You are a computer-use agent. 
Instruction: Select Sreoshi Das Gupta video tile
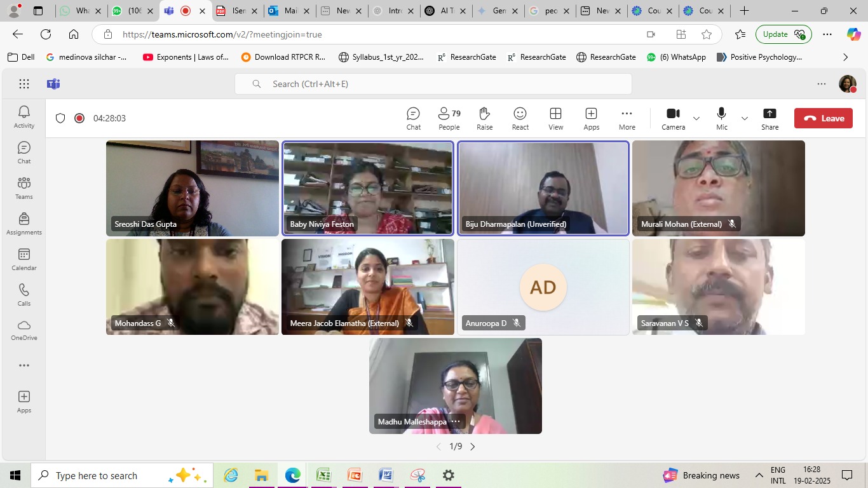pyautogui.click(x=193, y=188)
